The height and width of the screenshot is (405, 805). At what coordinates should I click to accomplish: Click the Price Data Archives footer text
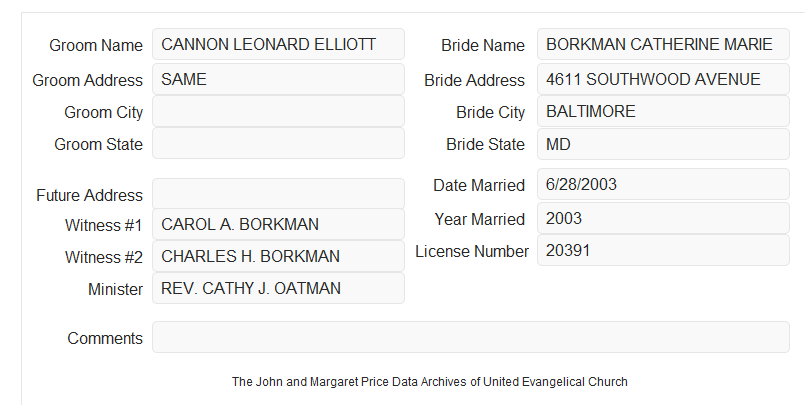click(x=430, y=382)
